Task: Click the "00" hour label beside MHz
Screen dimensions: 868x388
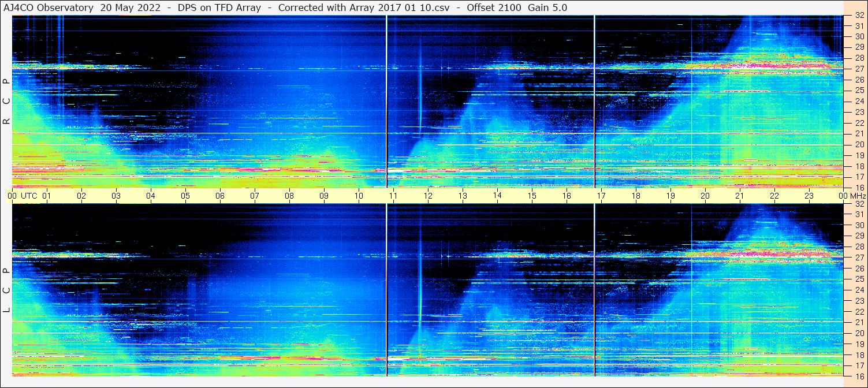Action: [x=843, y=196]
